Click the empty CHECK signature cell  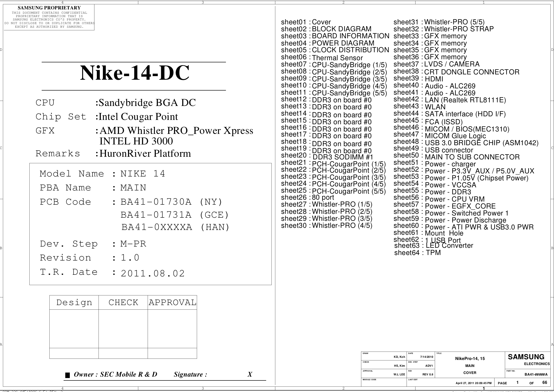click(123, 328)
